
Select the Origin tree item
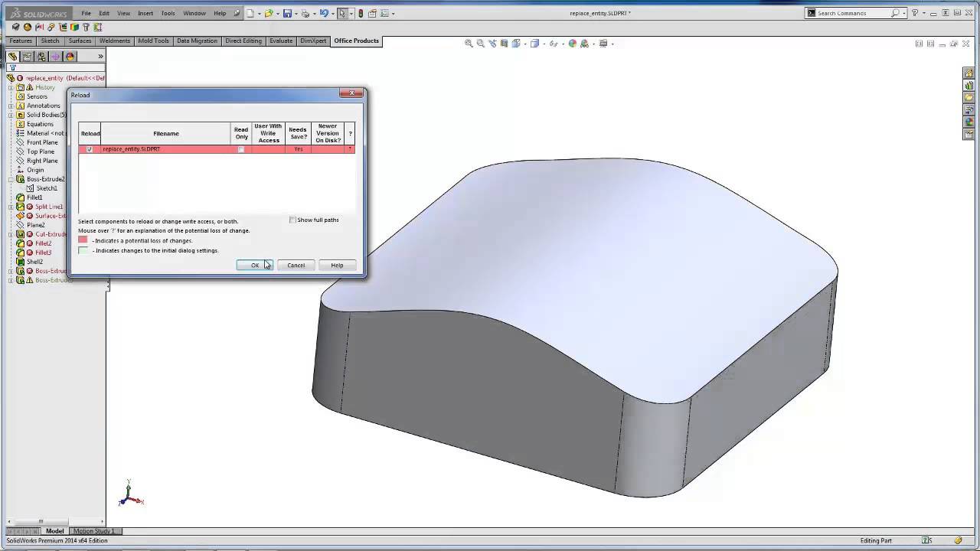[x=35, y=170]
